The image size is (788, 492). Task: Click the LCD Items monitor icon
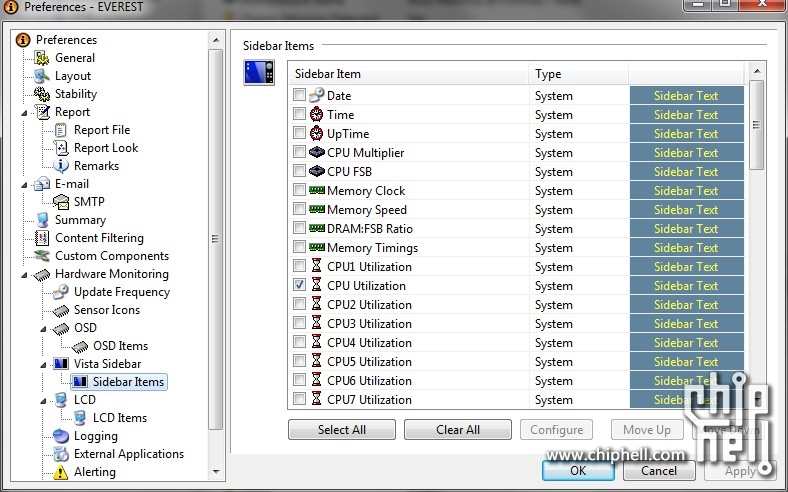pos(80,418)
